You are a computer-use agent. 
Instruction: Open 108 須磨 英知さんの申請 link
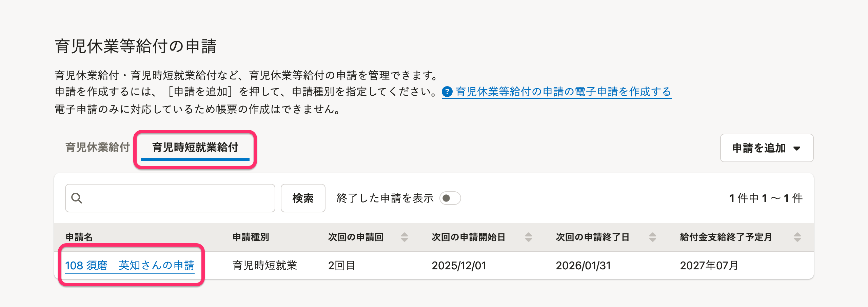[x=130, y=265]
